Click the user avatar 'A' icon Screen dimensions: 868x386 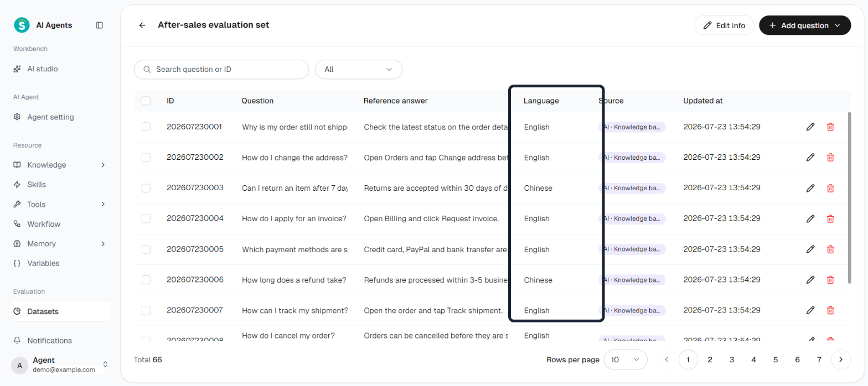pyautogui.click(x=19, y=365)
